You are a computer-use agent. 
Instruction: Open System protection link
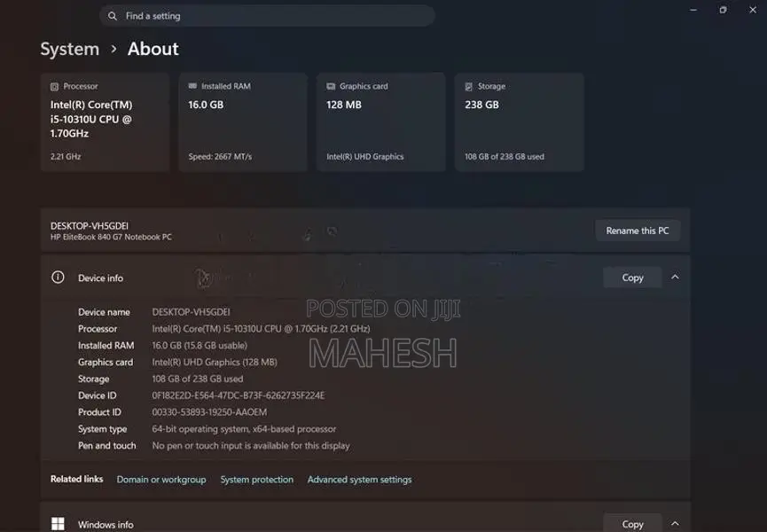coord(257,480)
